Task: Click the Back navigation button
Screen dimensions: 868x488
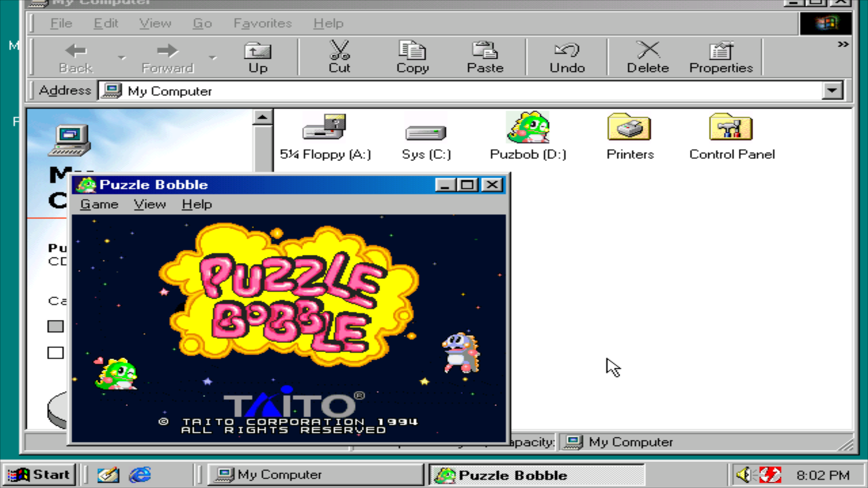Action: click(x=75, y=57)
